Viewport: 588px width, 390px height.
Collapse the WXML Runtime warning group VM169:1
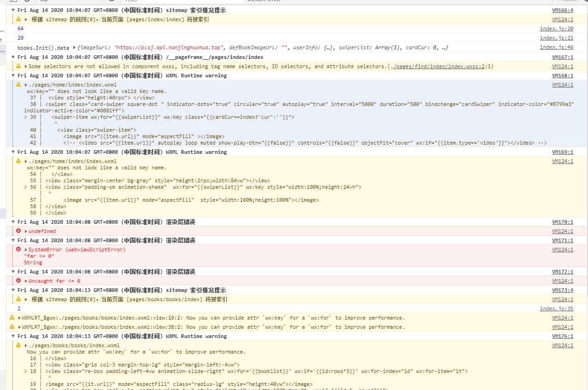(x=13, y=152)
